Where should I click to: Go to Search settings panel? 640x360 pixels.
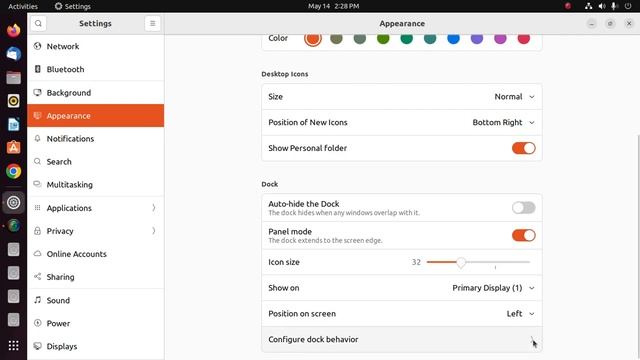[96, 162]
